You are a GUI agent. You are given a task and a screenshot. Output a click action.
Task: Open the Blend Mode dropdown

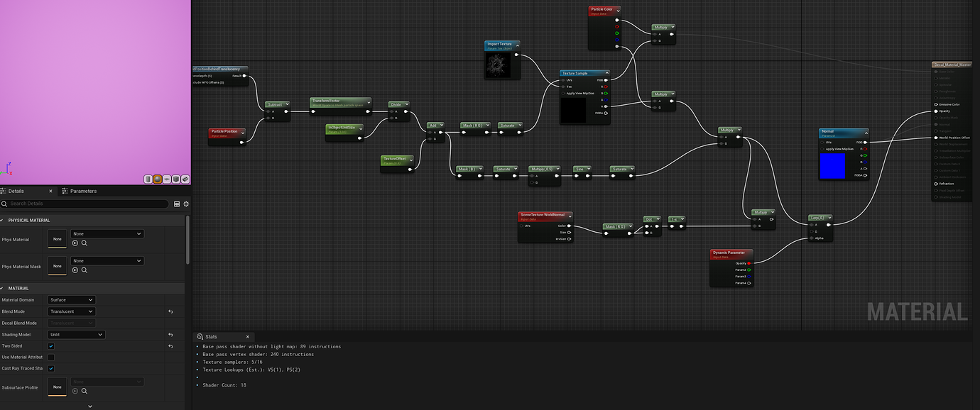tap(72, 311)
